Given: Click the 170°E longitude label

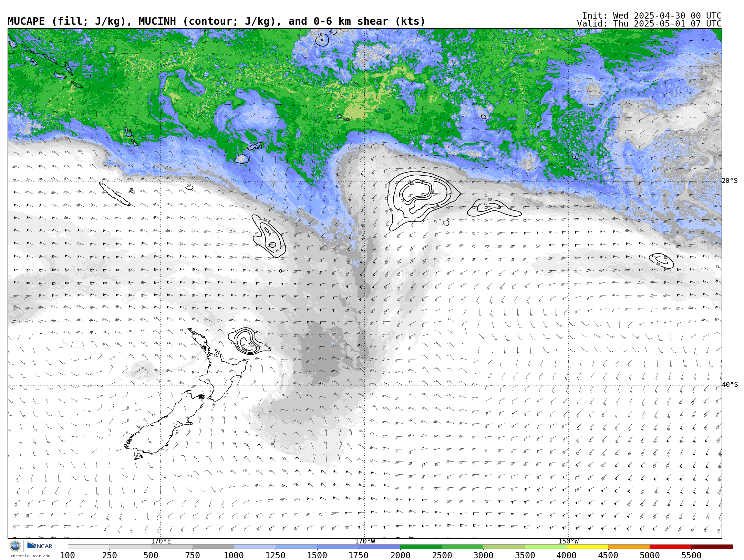Looking at the screenshot, I should coord(161,541).
